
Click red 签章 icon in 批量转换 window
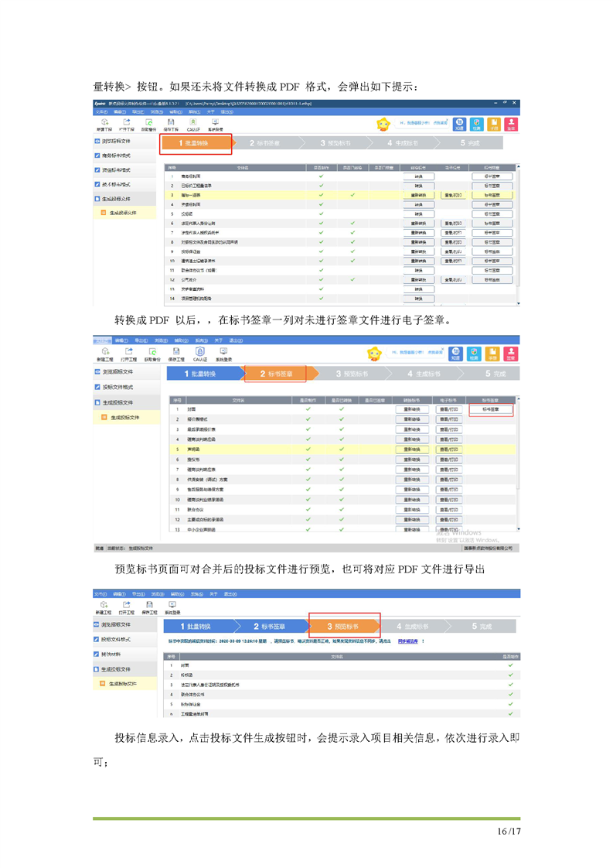[510, 123]
